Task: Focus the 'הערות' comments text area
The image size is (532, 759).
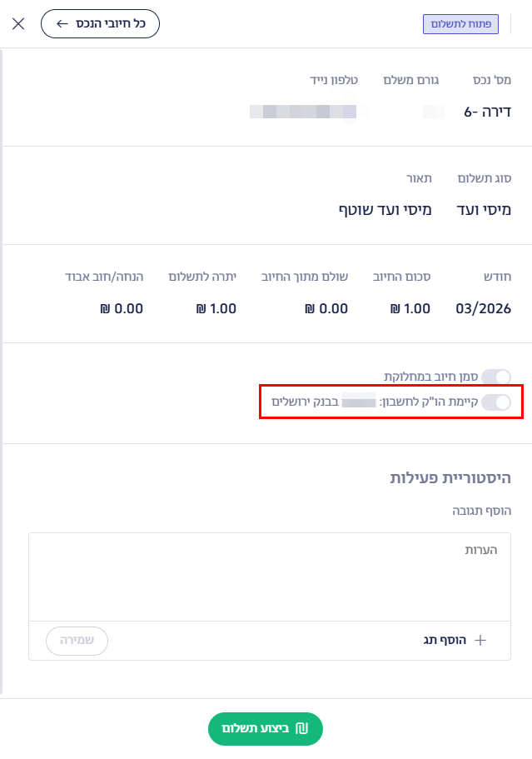Action: click(x=269, y=577)
